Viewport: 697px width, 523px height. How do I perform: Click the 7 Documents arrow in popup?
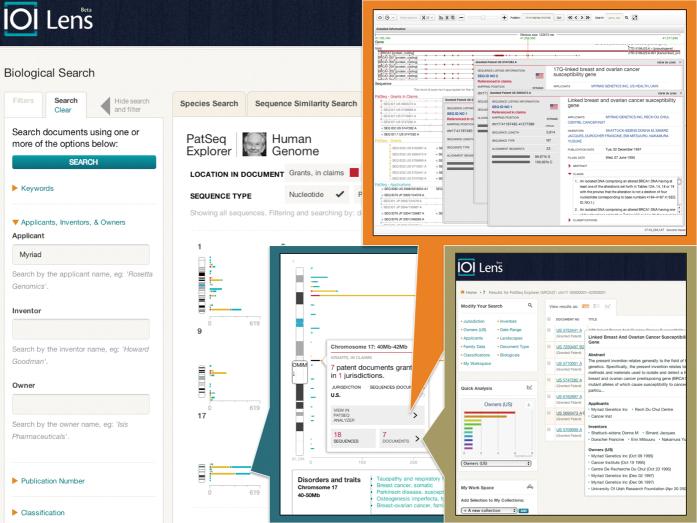pos(415,438)
